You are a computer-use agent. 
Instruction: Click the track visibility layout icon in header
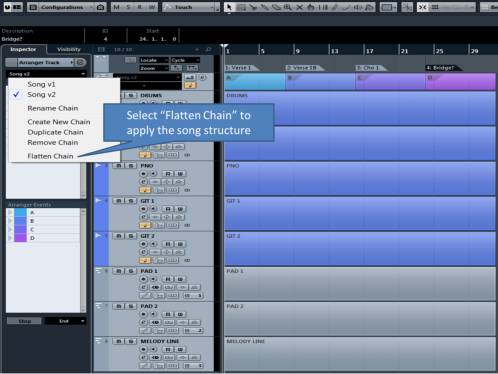[101, 49]
